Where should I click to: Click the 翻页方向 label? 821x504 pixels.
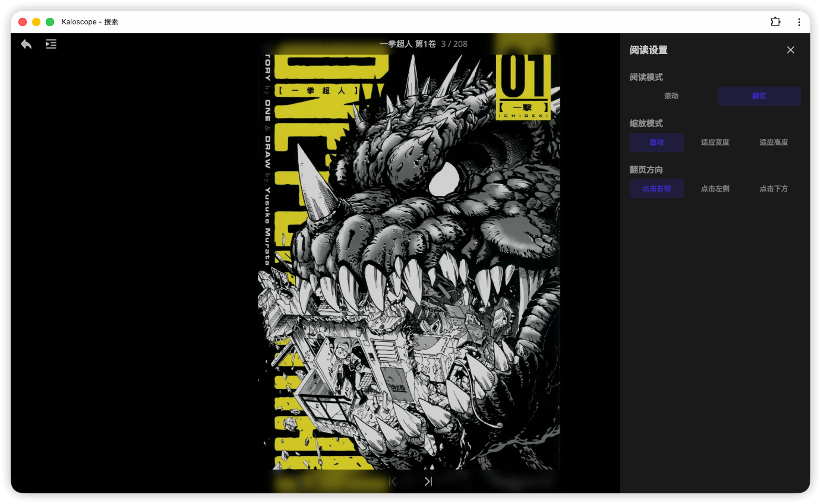tap(646, 170)
